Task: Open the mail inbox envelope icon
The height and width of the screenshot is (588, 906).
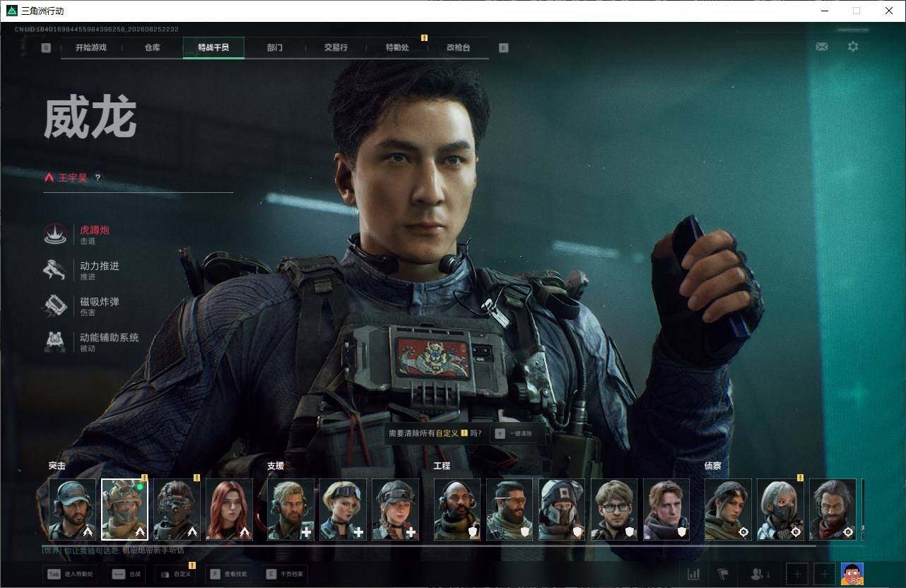Action: (x=821, y=47)
